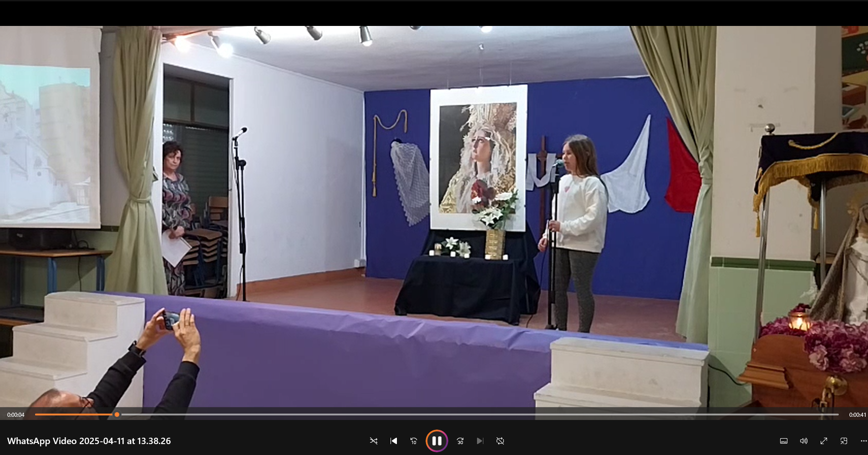Screen dimensions: 868x455
Task: Toggle repeat mode
Action: [x=500, y=441]
